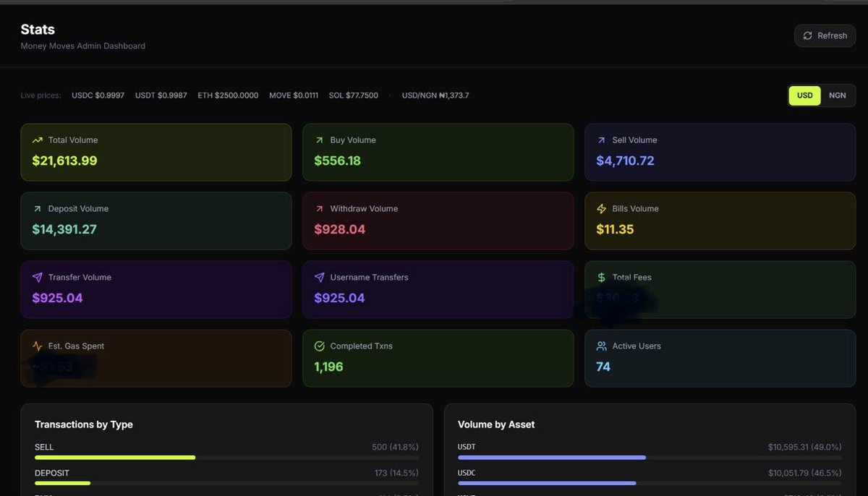
Task: Click the Transfer Volume card label
Action: (80, 278)
